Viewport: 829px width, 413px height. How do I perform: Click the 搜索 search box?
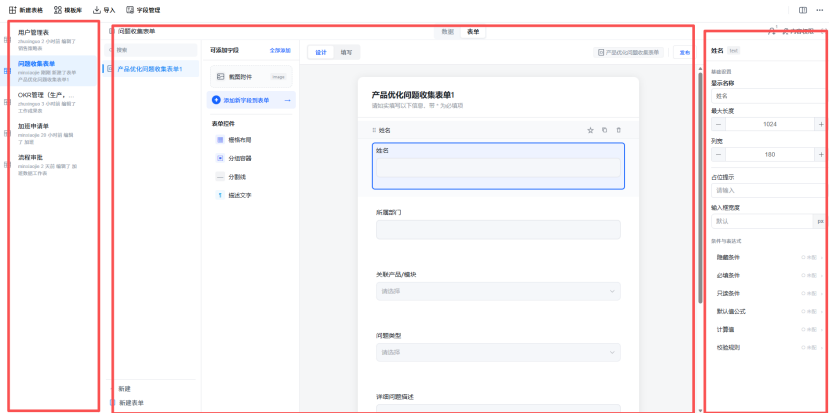pos(151,50)
